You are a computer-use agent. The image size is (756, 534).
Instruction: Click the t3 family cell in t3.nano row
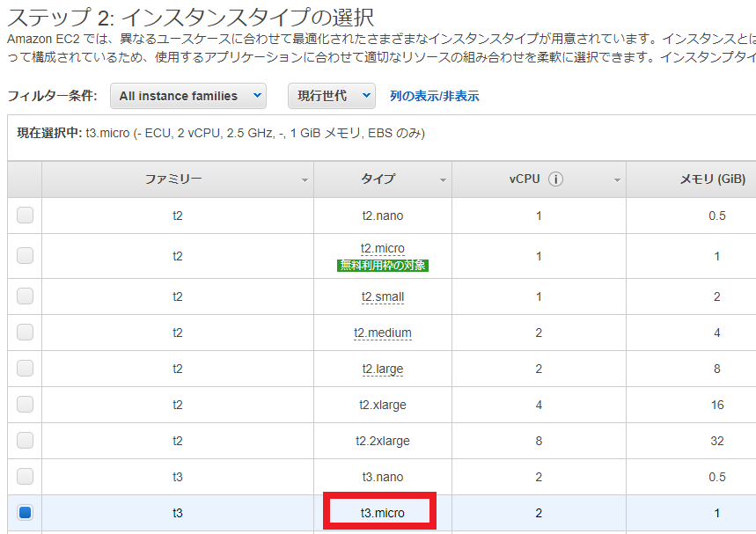178,477
